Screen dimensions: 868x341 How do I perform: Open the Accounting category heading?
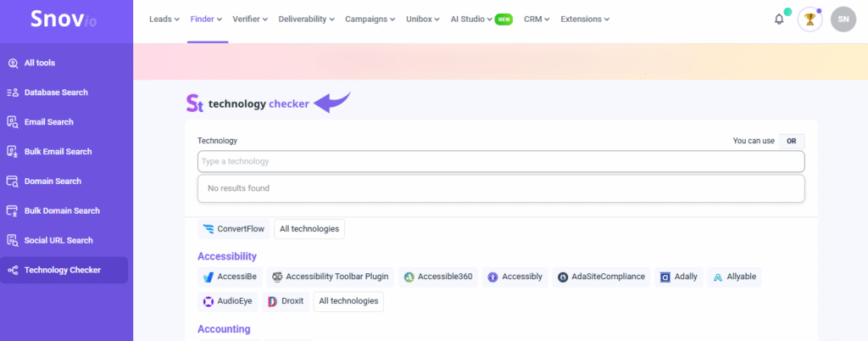(x=224, y=329)
